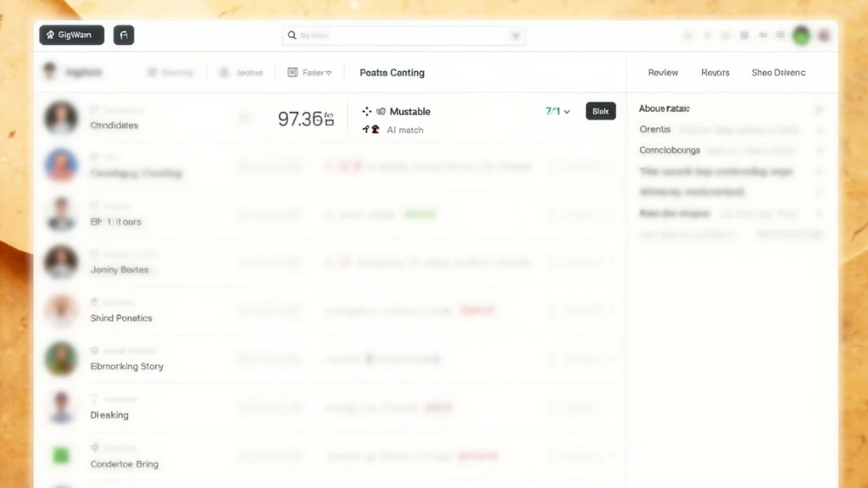
Task: Open the Reuors tab
Action: [715, 73]
